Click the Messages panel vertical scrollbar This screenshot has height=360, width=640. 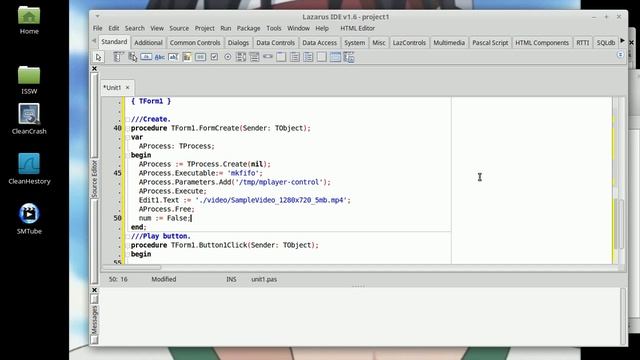623,317
